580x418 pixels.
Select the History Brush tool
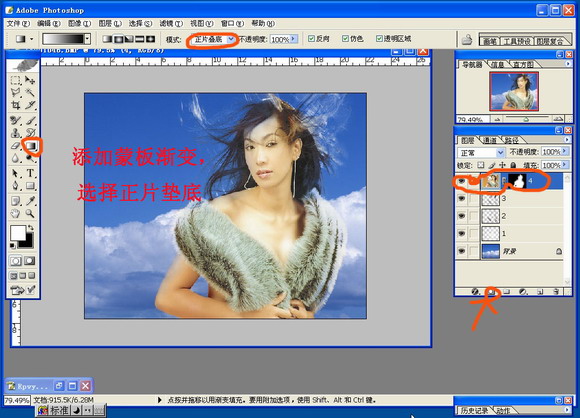(30, 133)
